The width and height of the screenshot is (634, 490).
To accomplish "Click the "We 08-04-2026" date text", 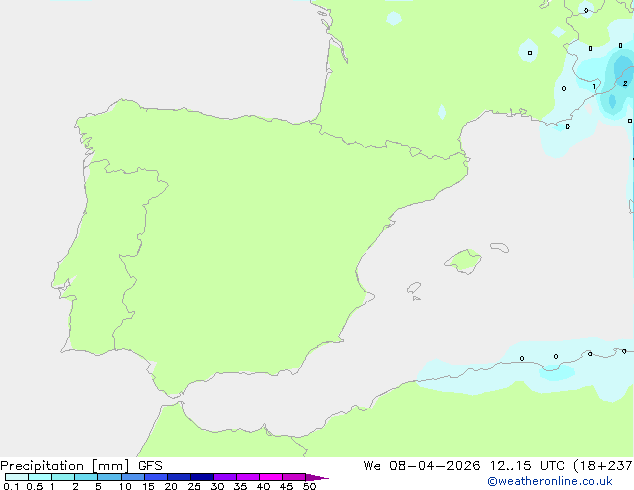I will (422, 466).
